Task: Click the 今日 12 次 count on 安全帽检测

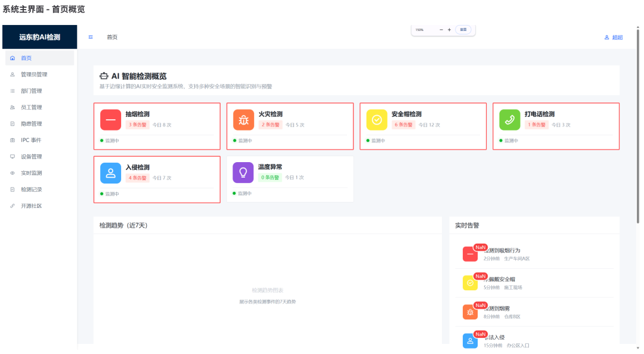Action: (x=429, y=125)
